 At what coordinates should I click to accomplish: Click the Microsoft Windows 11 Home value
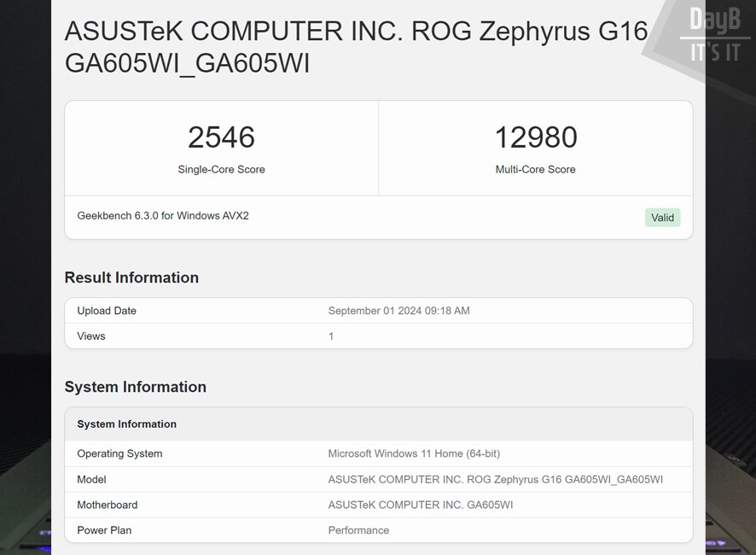coord(414,453)
